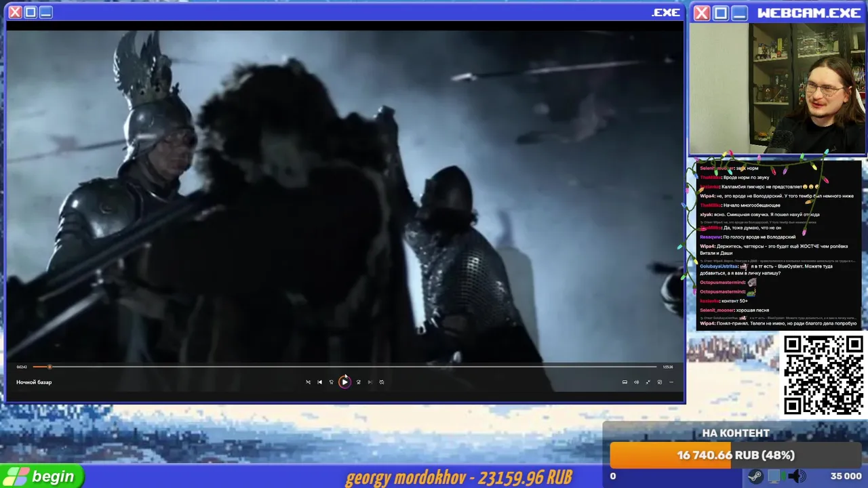The height and width of the screenshot is (488, 868).
Task: Maximize the .EXE video window
Action: point(31,12)
